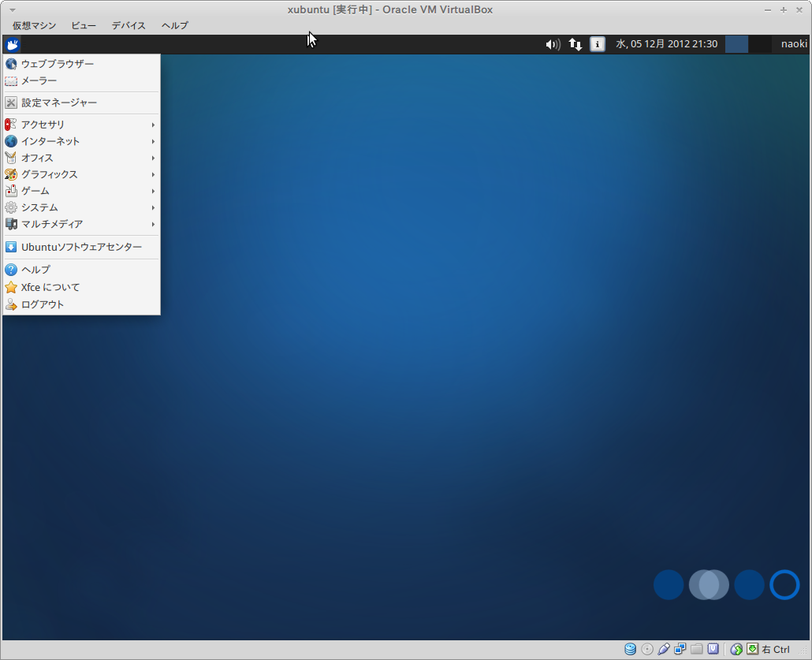Screen dimensions: 812x660
Task: Expand the グラフィックス submenu arrow
Action: pyautogui.click(x=153, y=174)
